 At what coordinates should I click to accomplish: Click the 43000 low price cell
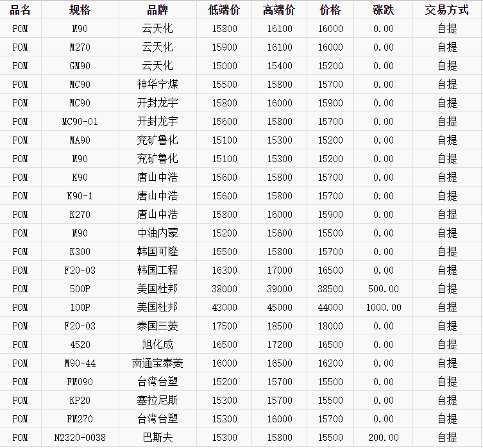225,308
